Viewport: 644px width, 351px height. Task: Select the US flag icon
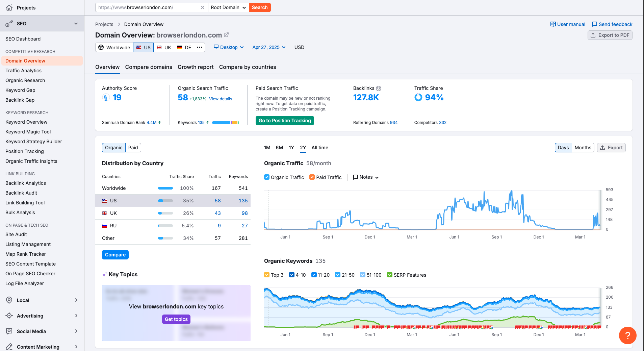tap(139, 47)
